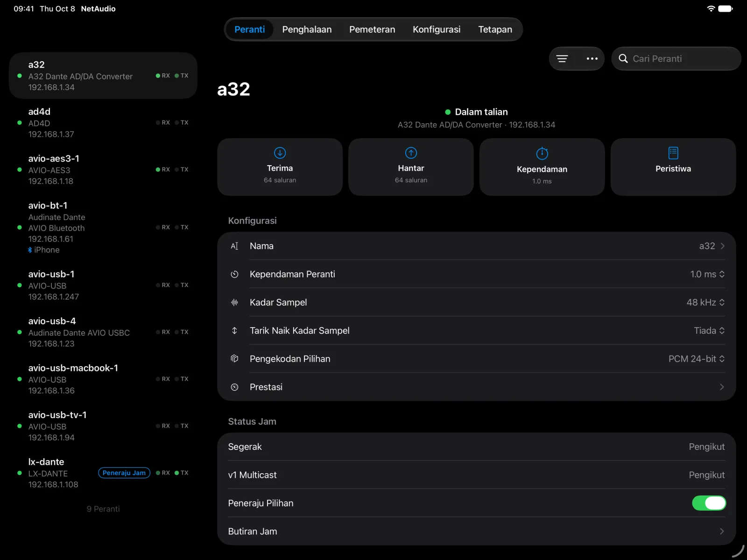
Task: Click the Peneraju Jam badge on lx-dante
Action: click(x=124, y=473)
